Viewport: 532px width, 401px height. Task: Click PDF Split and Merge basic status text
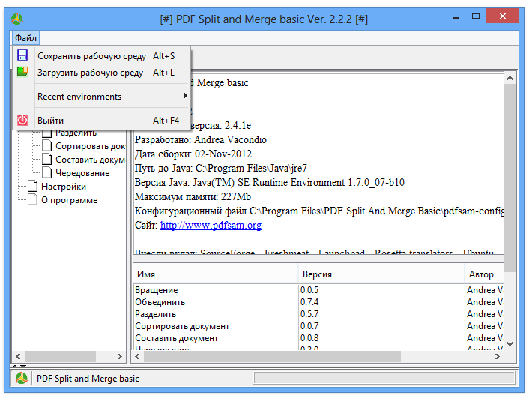coord(88,379)
